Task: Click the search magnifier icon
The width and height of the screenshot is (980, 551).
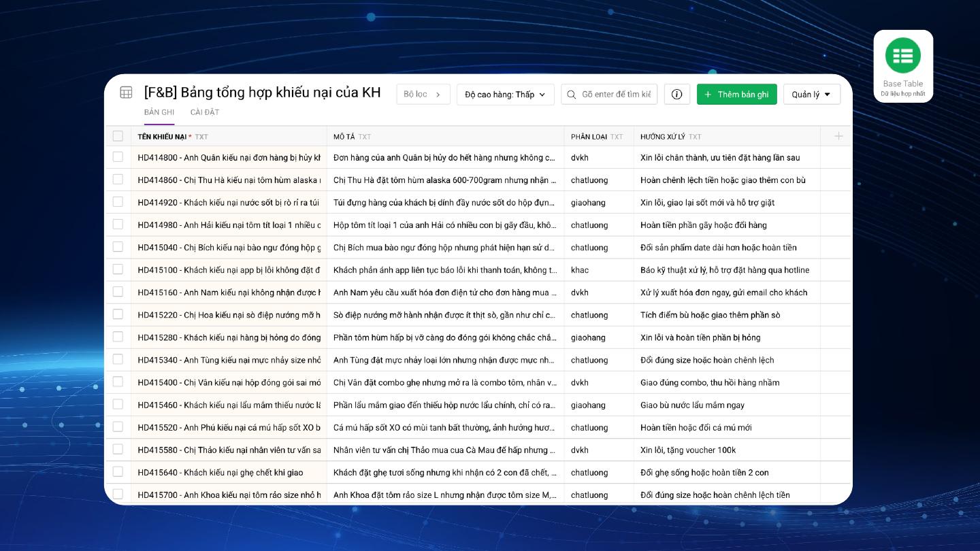Action: pos(572,95)
